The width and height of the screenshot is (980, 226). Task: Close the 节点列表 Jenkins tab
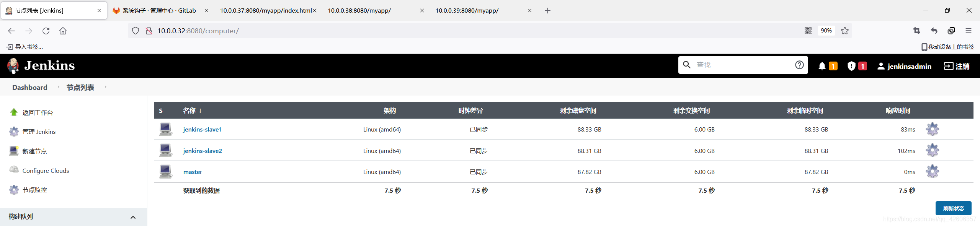pyautogui.click(x=99, y=11)
